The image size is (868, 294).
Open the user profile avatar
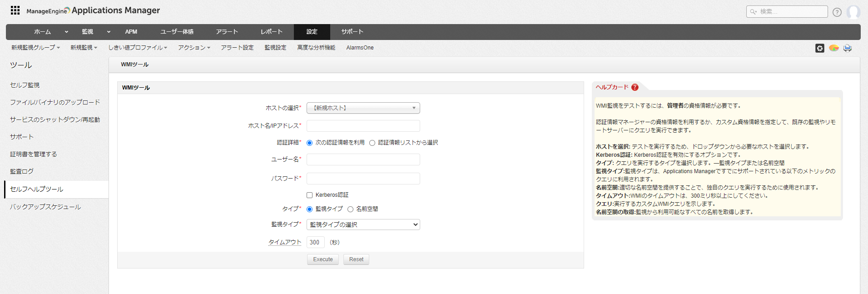pos(853,12)
